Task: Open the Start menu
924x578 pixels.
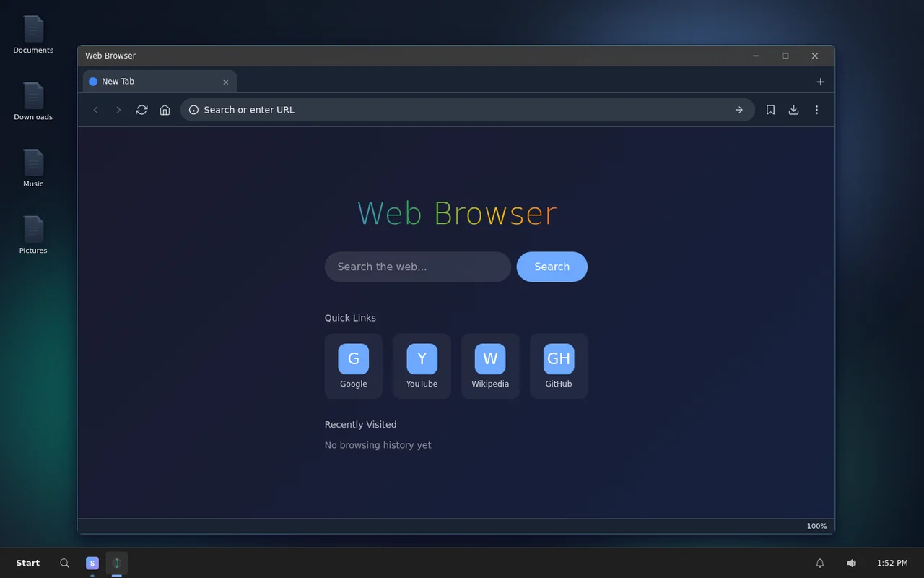Action: [x=27, y=563]
